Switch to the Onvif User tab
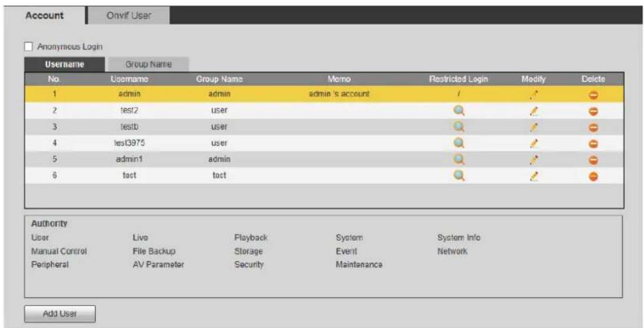The height and width of the screenshot is (328, 644). pos(129,16)
